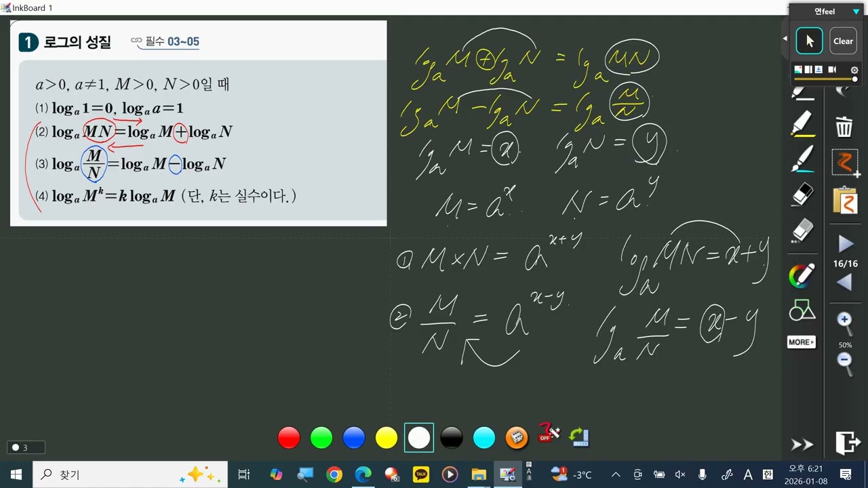
Task: Collapse the side toolbar via small left triangle
Action: tap(785, 38)
